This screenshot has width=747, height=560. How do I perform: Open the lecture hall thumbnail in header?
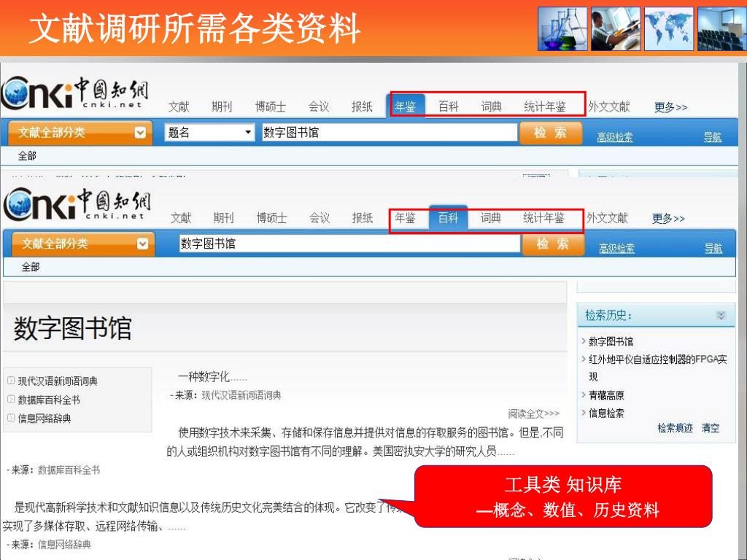click(721, 28)
